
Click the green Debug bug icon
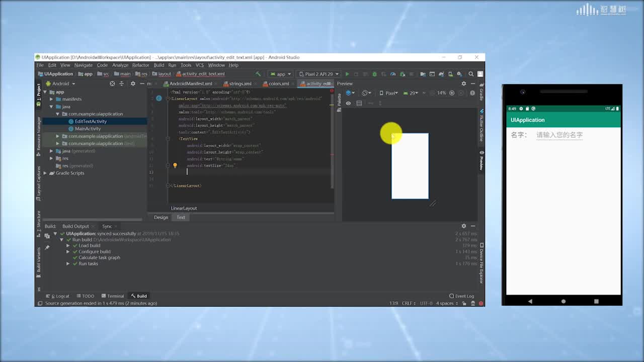pyautogui.click(x=374, y=74)
